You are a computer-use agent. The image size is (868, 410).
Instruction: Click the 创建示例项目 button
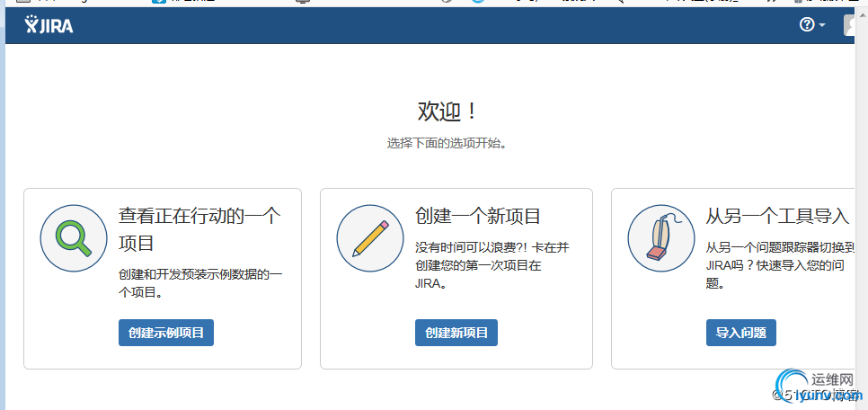click(x=166, y=333)
